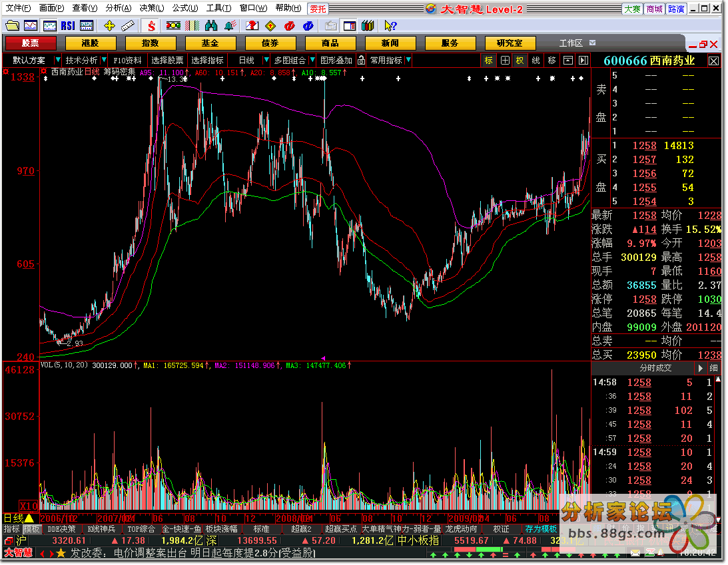The image size is (728, 565).
Task: Toggle the 移 move chart button
Action: point(552,61)
